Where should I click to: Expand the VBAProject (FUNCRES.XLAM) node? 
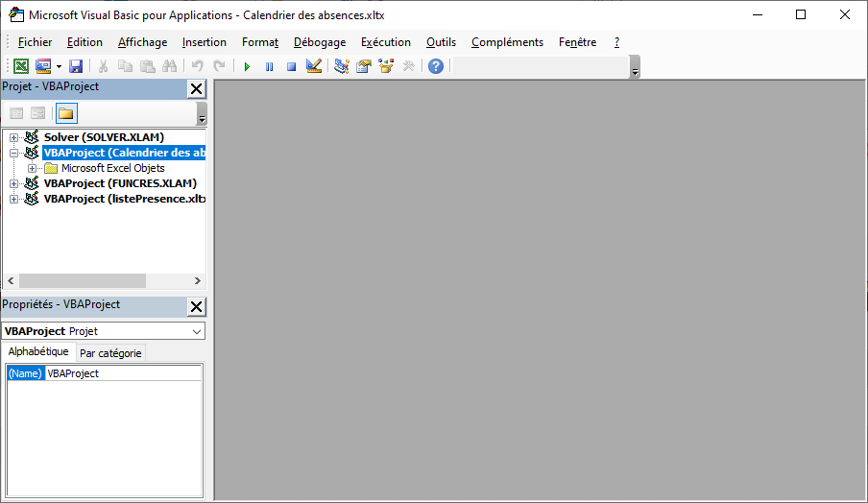coord(13,183)
